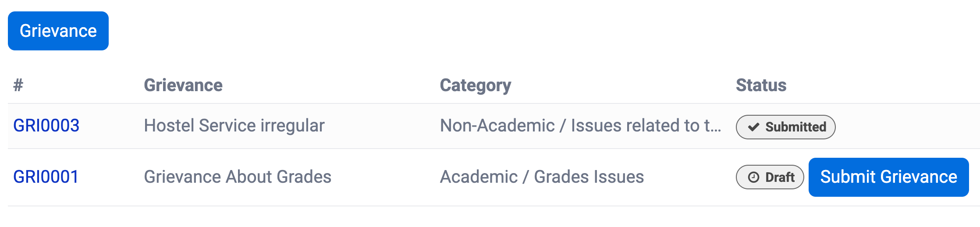Click the # column header

pos(18,85)
